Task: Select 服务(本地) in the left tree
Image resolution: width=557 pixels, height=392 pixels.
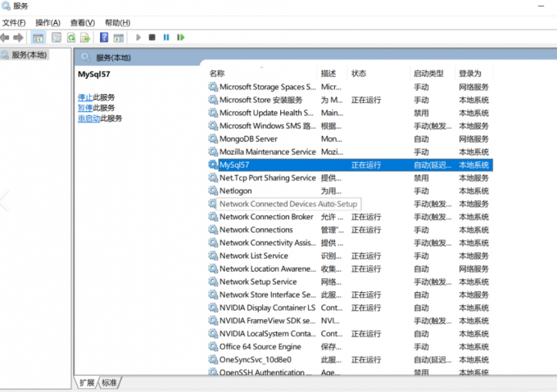Action: coord(28,55)
